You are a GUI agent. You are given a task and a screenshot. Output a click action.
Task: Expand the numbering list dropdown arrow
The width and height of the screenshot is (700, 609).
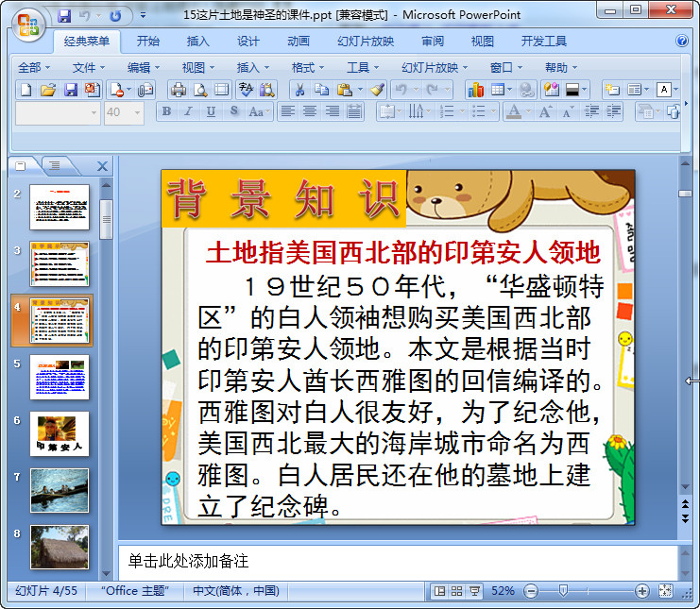(x=463, y=112)
